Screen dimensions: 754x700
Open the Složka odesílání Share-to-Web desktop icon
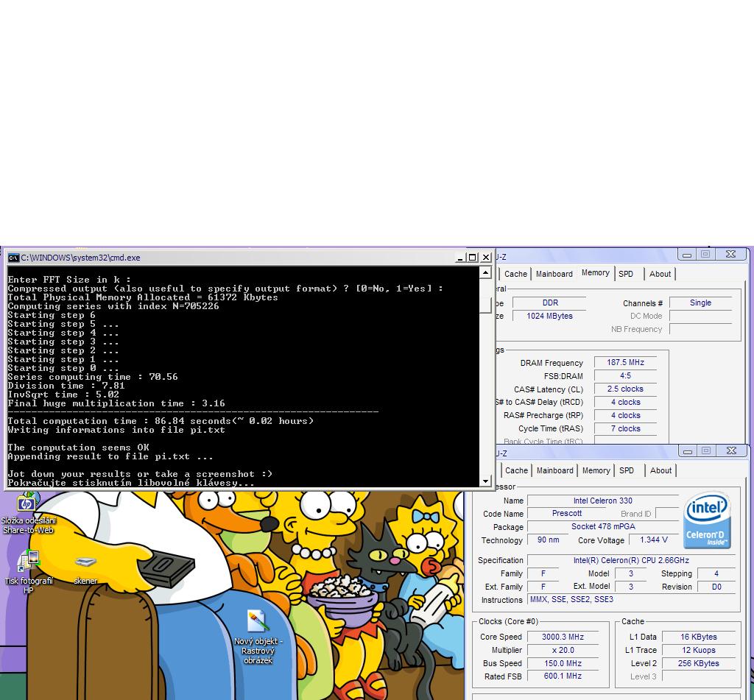click(x=28, y=513)
